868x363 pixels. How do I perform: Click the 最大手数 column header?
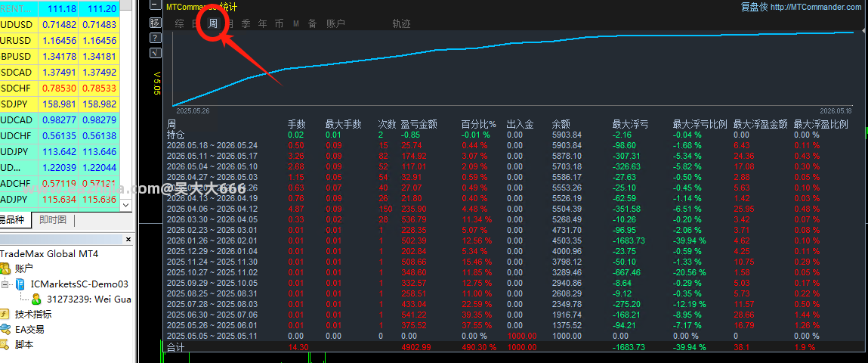(x=343, y=124)
